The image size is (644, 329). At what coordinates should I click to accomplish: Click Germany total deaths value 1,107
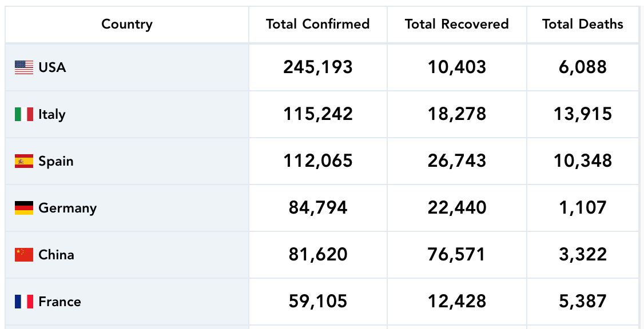tap(582, 208)
